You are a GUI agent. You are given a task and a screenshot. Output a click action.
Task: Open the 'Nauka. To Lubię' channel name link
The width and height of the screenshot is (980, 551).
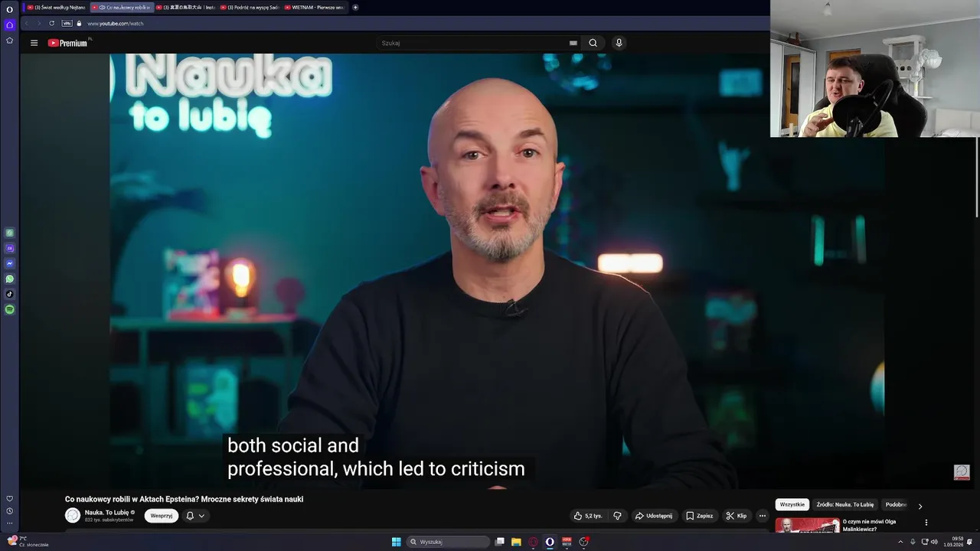(x=106, y=513)
